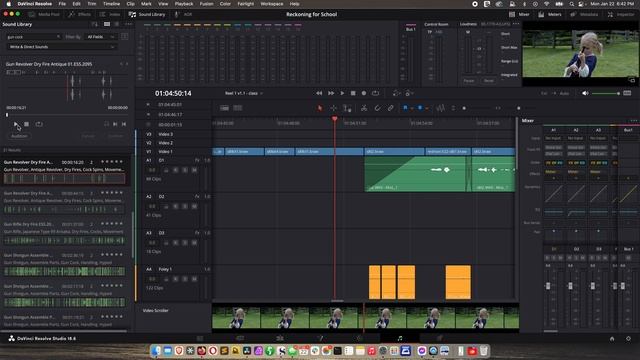The width and height of the screenshot is (640, 360).
Task: Click the timeline playhead marker
Action: tap(335, 119)
